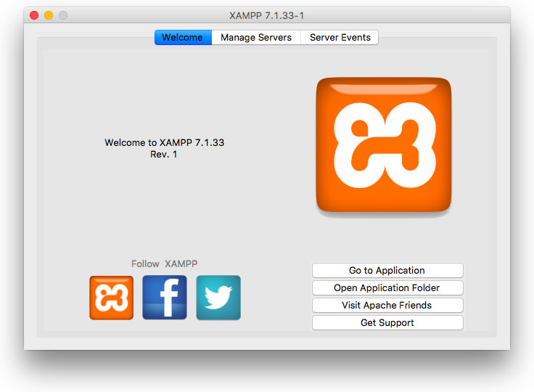The height and width of the screenshot is (392, 534).
Task: Click Open Application Folder button
Action: [387, 287]
